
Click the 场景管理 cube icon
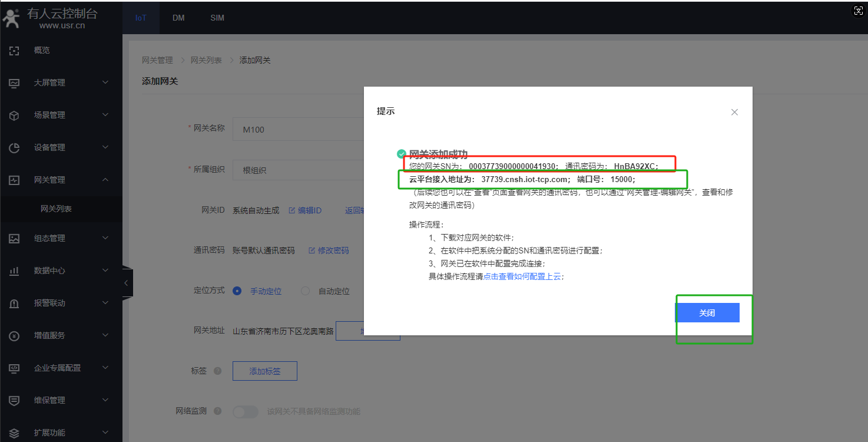click(x=15, y=116)
